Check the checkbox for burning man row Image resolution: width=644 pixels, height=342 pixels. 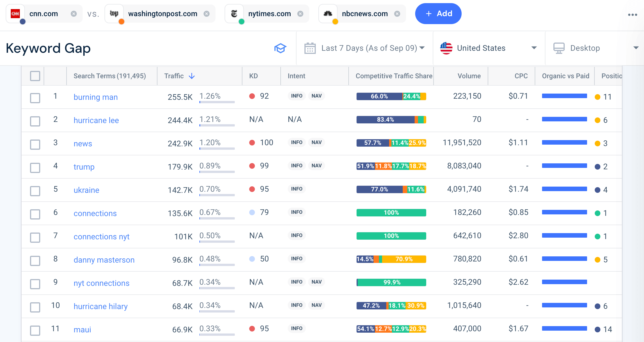[35, 98]
